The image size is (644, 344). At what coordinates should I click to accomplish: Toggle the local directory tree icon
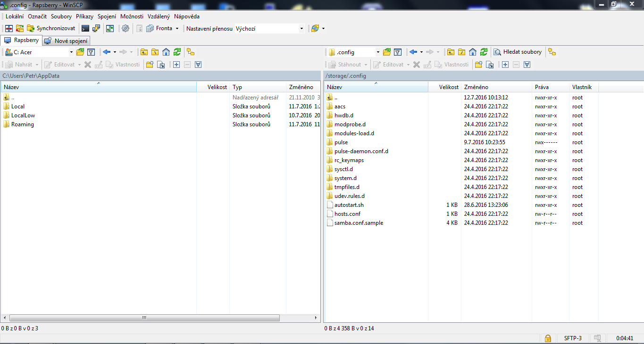pos(190,52)
